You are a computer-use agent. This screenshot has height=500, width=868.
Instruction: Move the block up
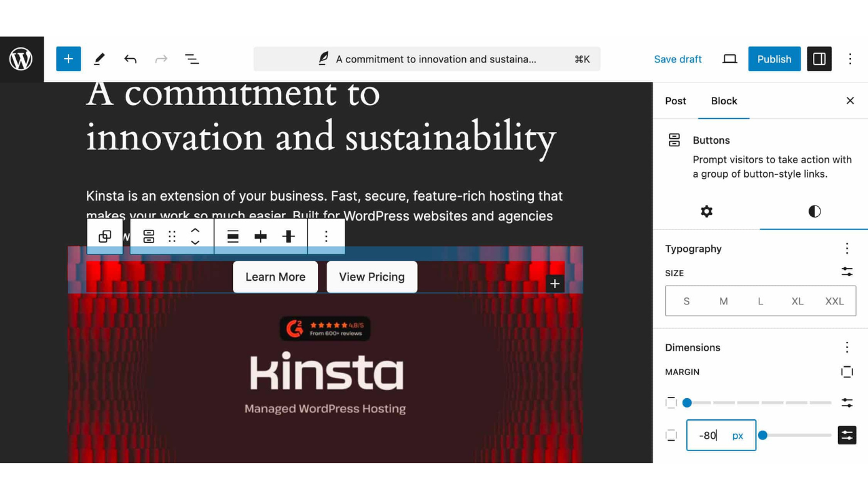pyautogui.click(x=195, y=230)
